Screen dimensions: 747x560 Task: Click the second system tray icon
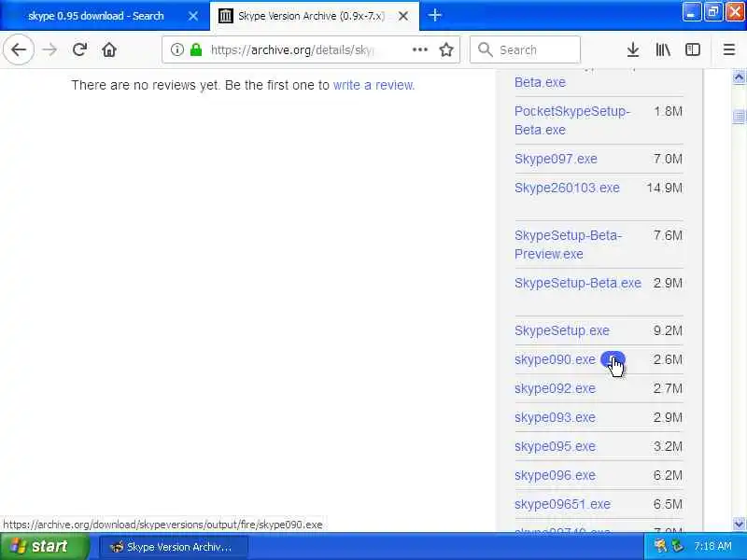click(677, 546)
